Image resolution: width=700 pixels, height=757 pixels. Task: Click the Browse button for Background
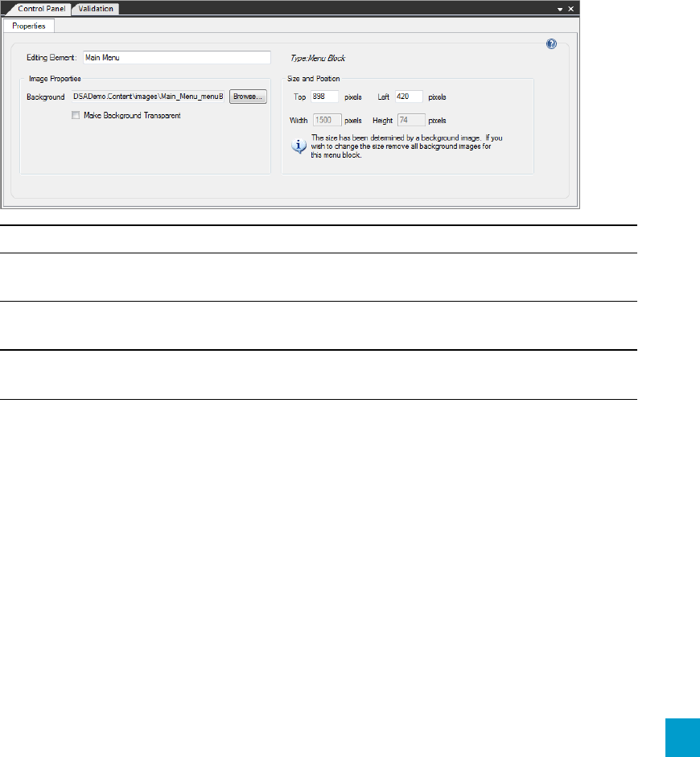pyautogui.click(x=248, y=97)
